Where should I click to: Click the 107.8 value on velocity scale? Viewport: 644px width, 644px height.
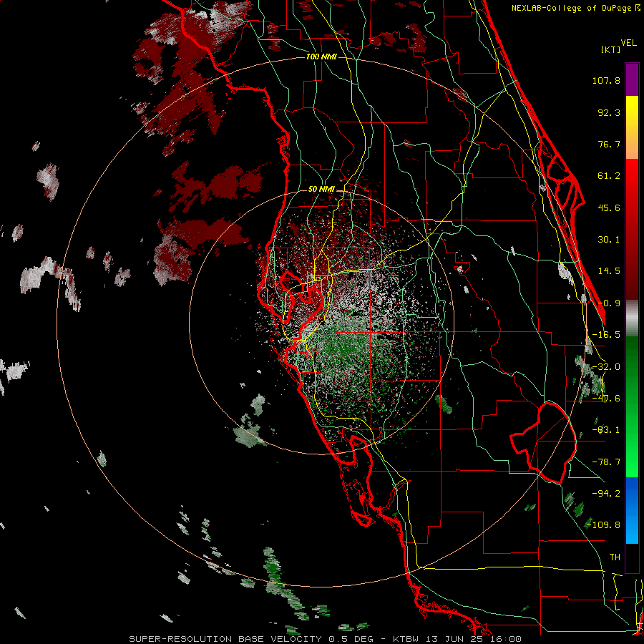[606, 80]
